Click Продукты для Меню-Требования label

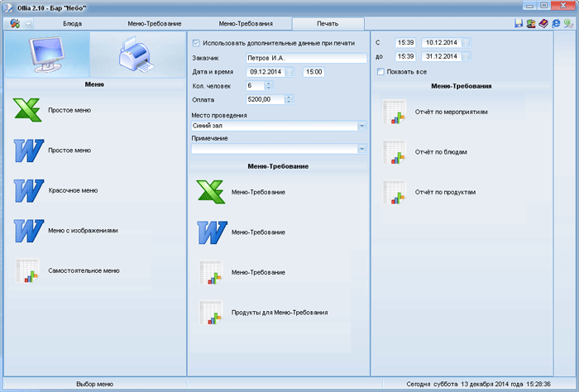pos(280,313)
